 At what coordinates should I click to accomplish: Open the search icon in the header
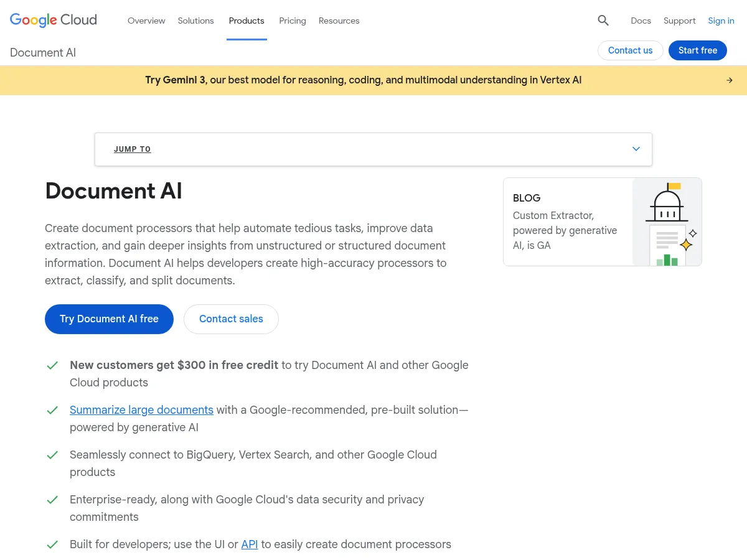tap(603, 21)
